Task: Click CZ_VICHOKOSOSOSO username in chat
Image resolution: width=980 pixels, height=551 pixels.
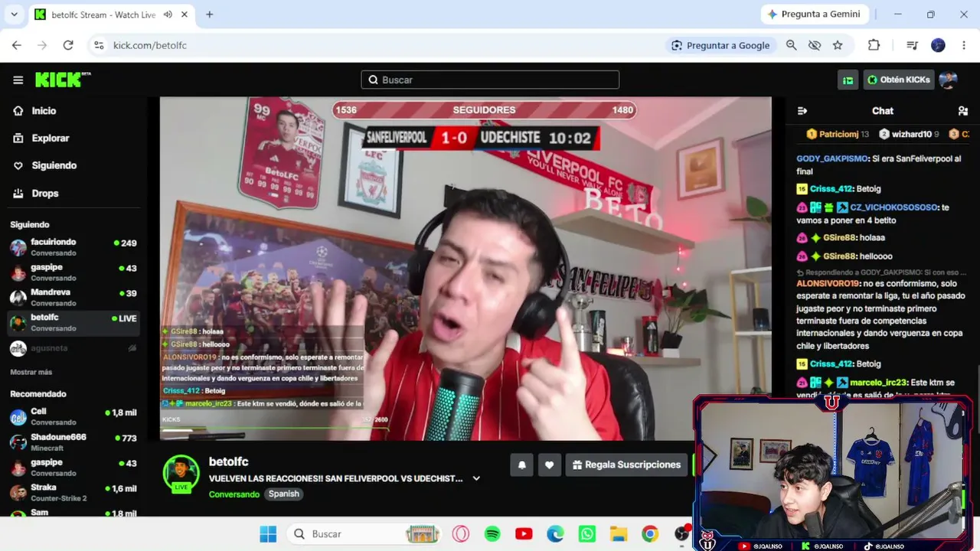Action: 894,207
